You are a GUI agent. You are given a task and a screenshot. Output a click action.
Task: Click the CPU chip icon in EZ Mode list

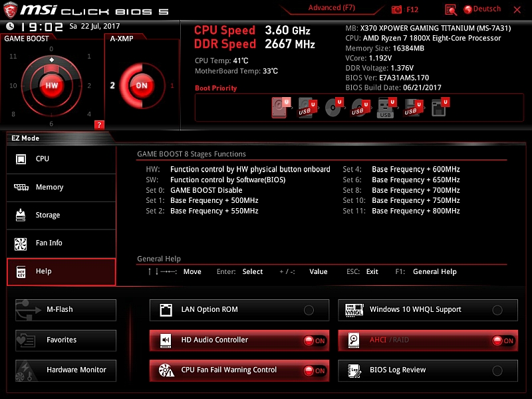[x=21, y=159]
